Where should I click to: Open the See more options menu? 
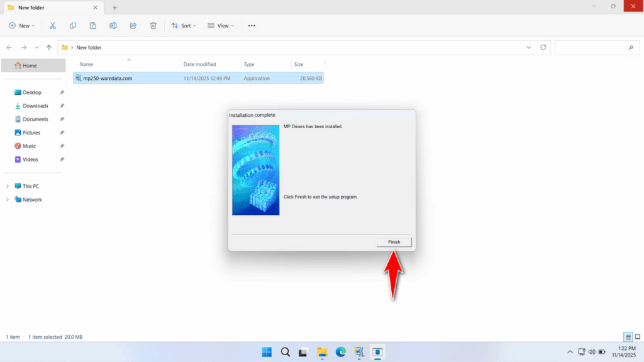coord(251,26)
